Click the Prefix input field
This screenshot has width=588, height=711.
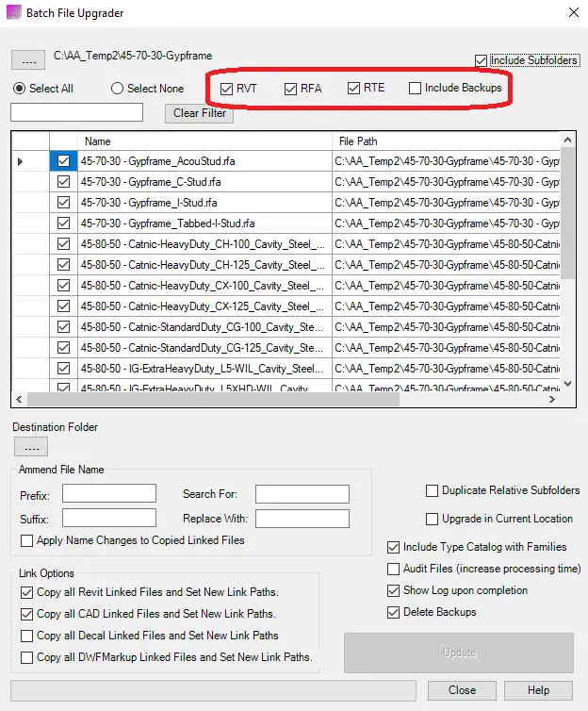(x=109, y=494)
